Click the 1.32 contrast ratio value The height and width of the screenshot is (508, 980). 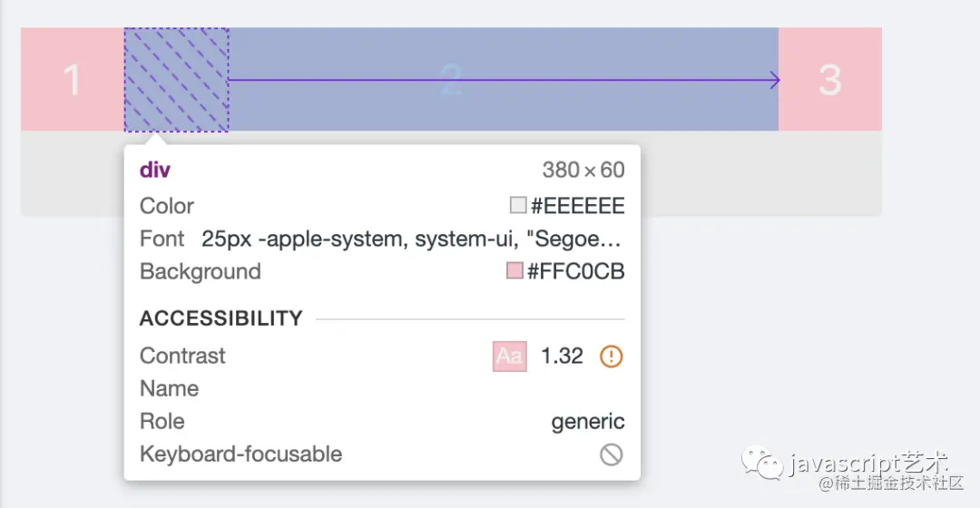coord(562,357)
